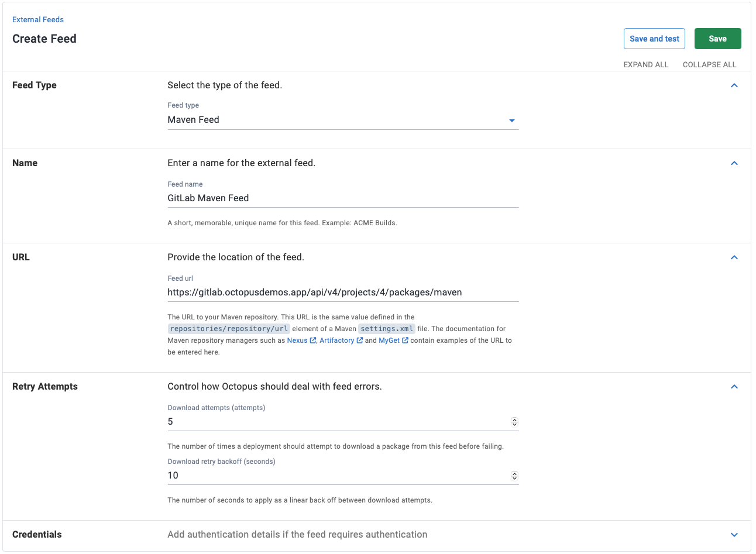Click the Save and test button
The width and height of the screenshot is (756, 554).
point(654,39)
